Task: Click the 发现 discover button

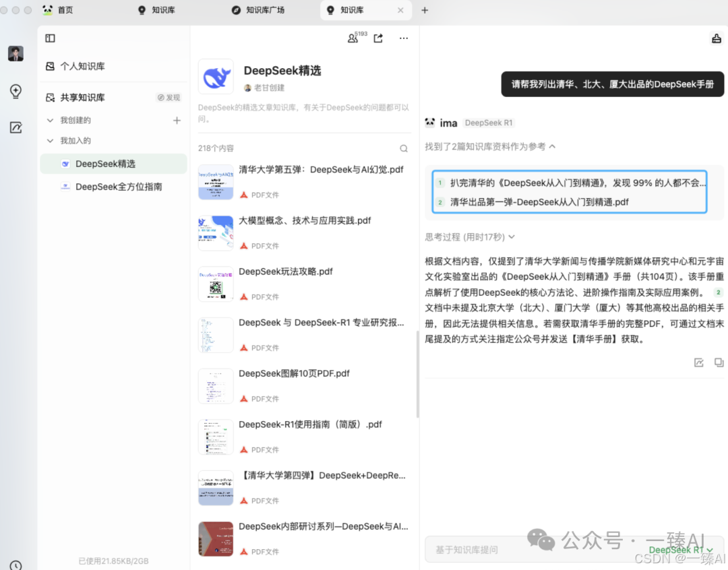Action: 169,98
